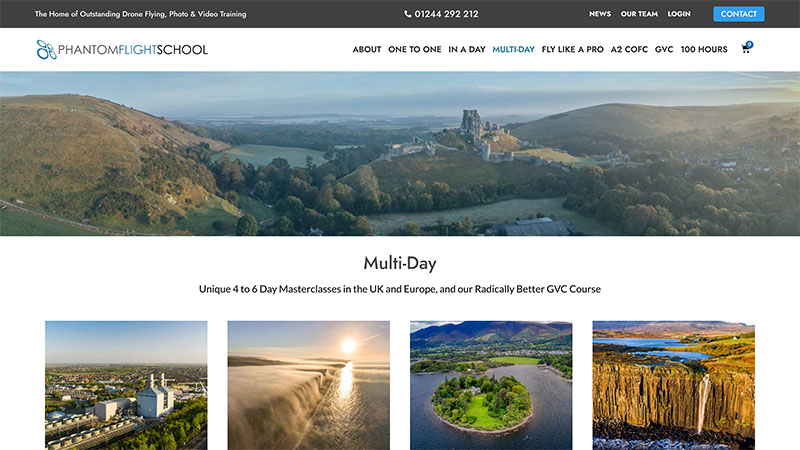
Task: Click the phone icon beside 01244 292 212
Action: pyautogui.click(x=407, y=14)
